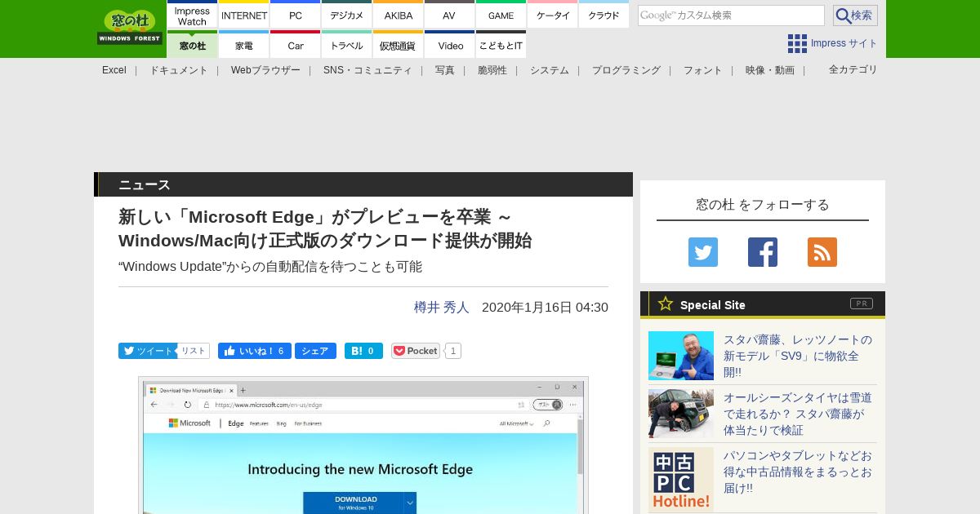
Task: Go to the プログラミング category
Action: [626, 70]
